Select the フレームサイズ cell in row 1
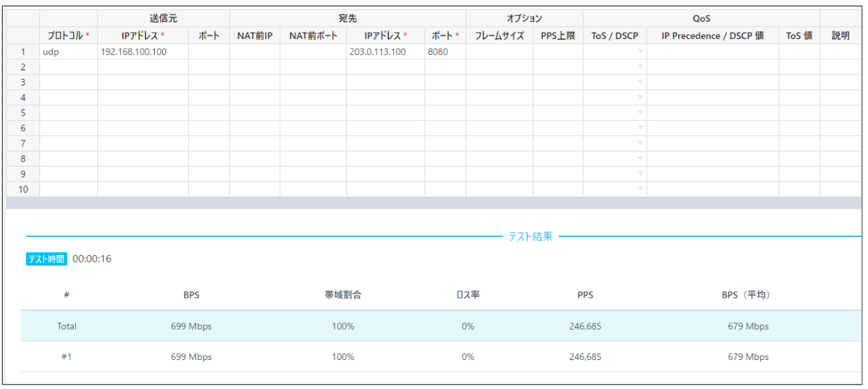The width and height of the screenshot is (868, 389). coord(499,51)
